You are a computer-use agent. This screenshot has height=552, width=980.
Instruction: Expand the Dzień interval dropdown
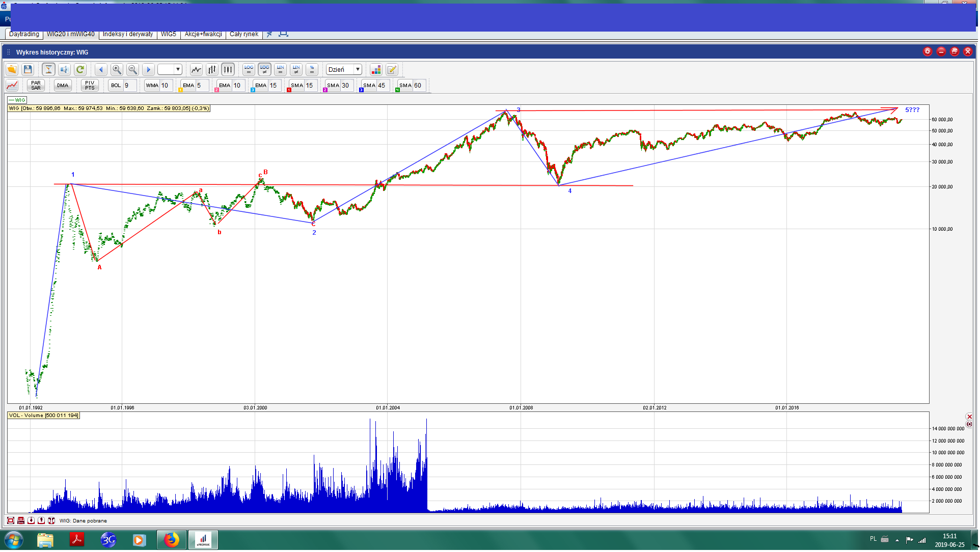[x=358, y=70]
